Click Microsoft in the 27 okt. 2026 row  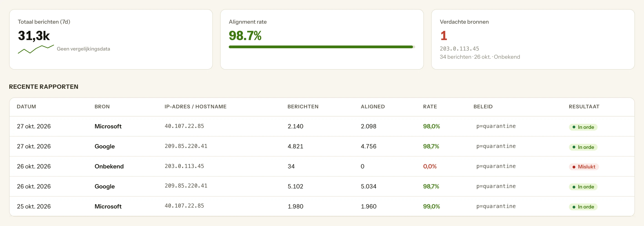pyautogui.click(x=108, y=126)
